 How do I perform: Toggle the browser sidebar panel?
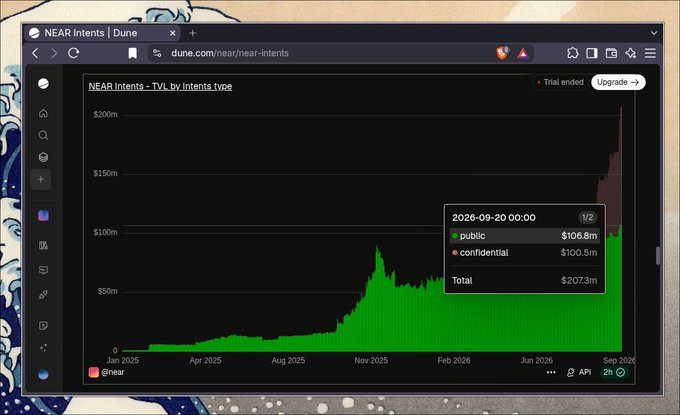[592, 53]
